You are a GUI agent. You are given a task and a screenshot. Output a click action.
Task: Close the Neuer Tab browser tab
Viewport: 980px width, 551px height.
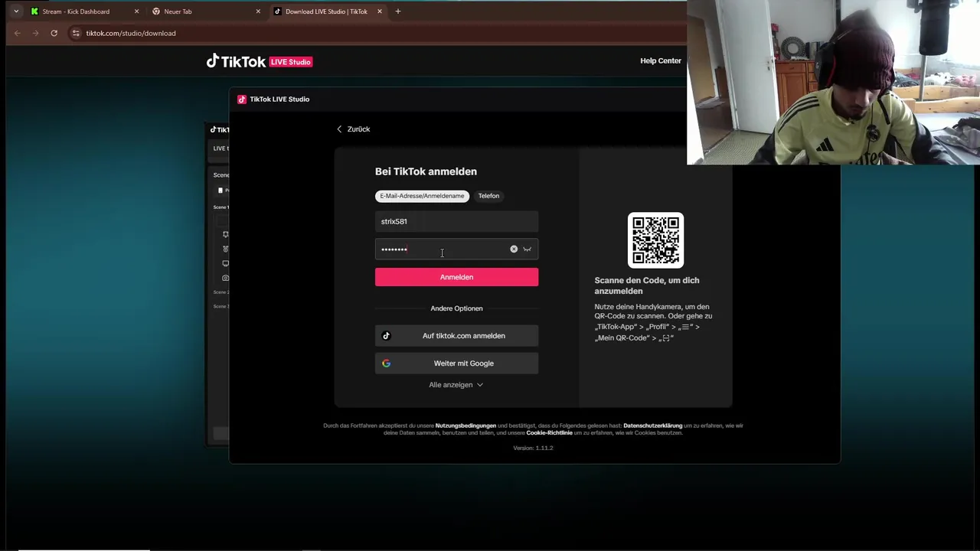(258, 11)
